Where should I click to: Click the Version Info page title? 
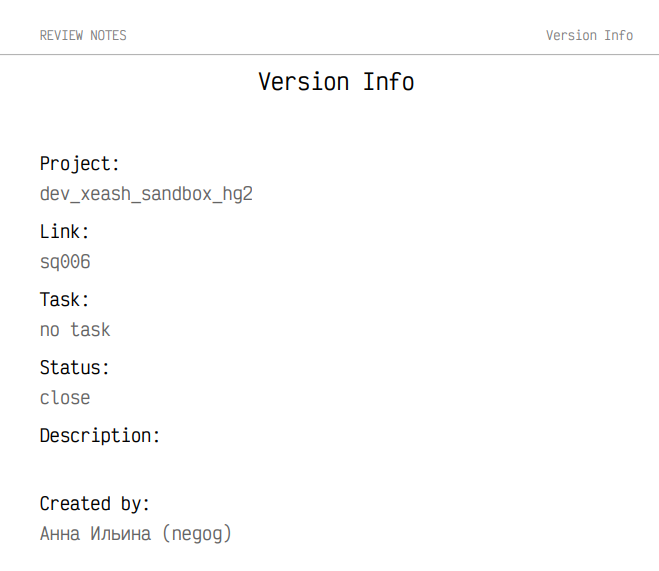(x=336, y=82)
